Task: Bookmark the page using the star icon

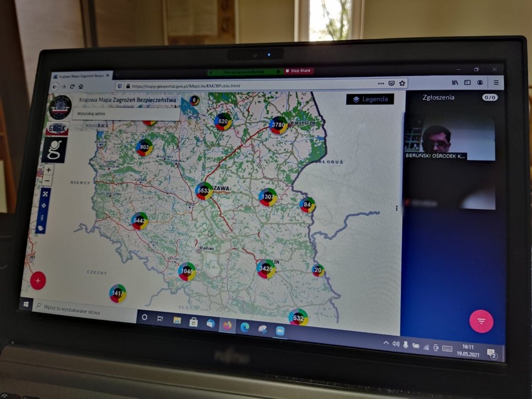Action: 402,83
